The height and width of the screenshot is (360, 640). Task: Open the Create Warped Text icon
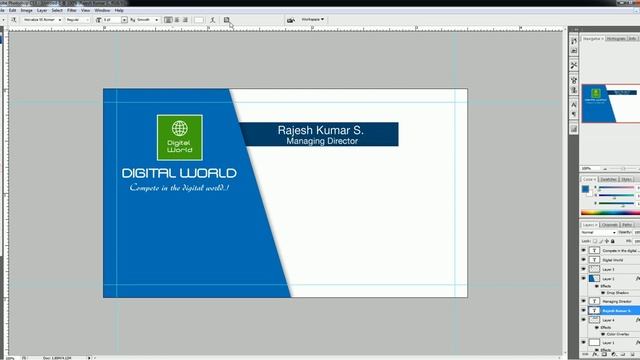pos(213,20)
